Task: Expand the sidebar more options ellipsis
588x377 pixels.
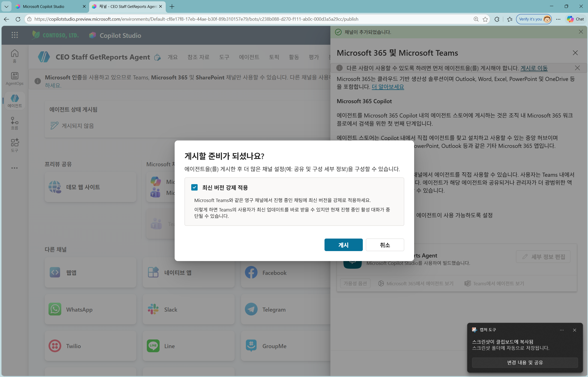Action: [15, 168]
